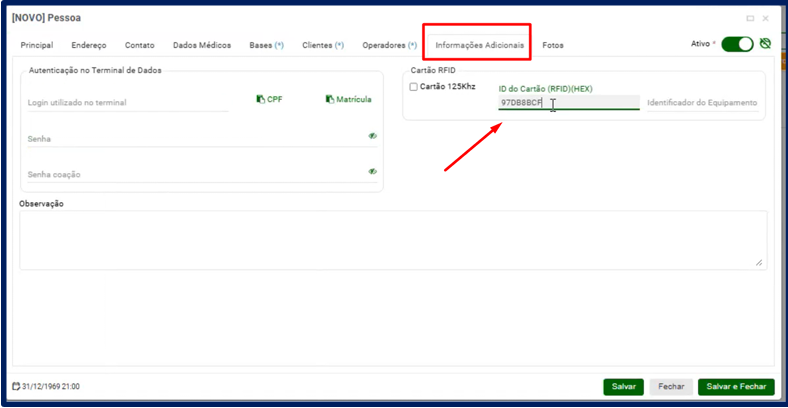Show password with Senha eye icon

(372, 136)
